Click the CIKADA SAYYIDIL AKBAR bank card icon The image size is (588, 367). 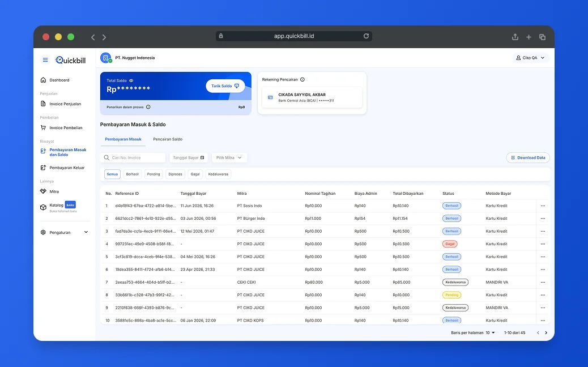click(x=270, y=97)
